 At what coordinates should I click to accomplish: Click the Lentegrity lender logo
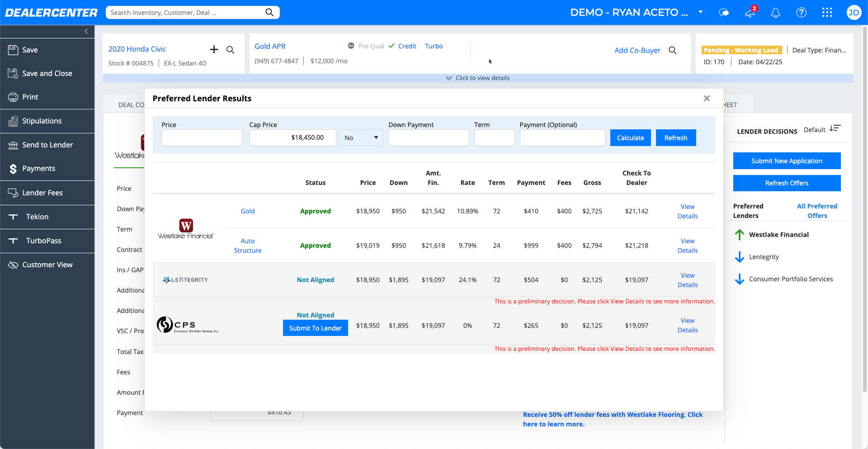185,280
